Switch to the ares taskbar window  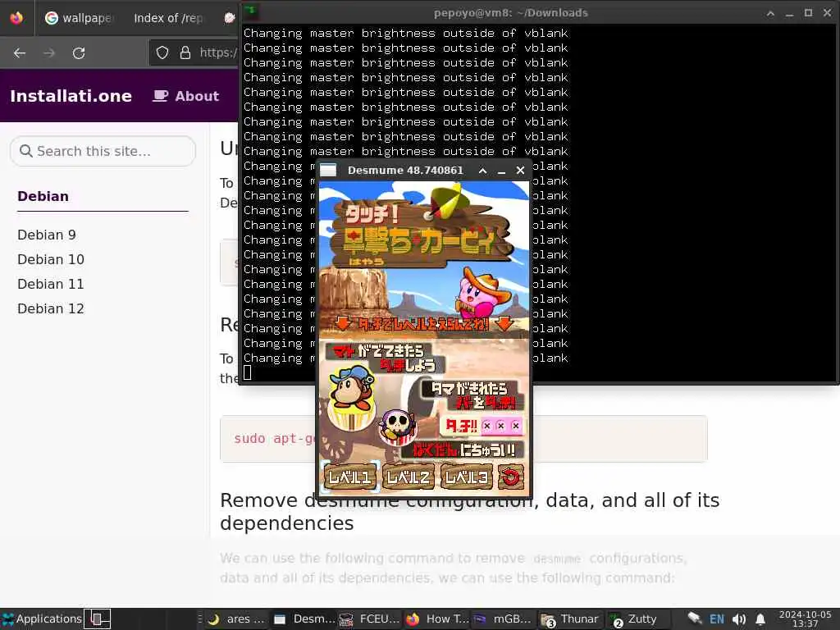[236, 619]
